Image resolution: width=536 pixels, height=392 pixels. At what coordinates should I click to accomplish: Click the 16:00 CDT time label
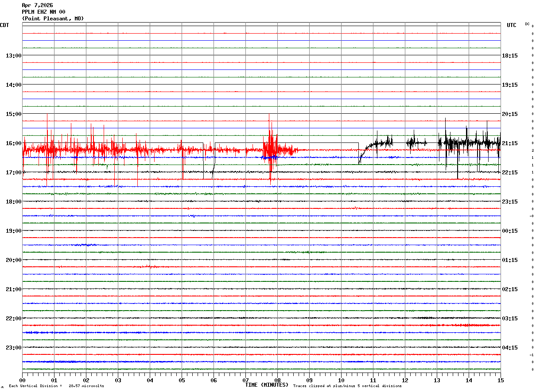tap(13, 143)
